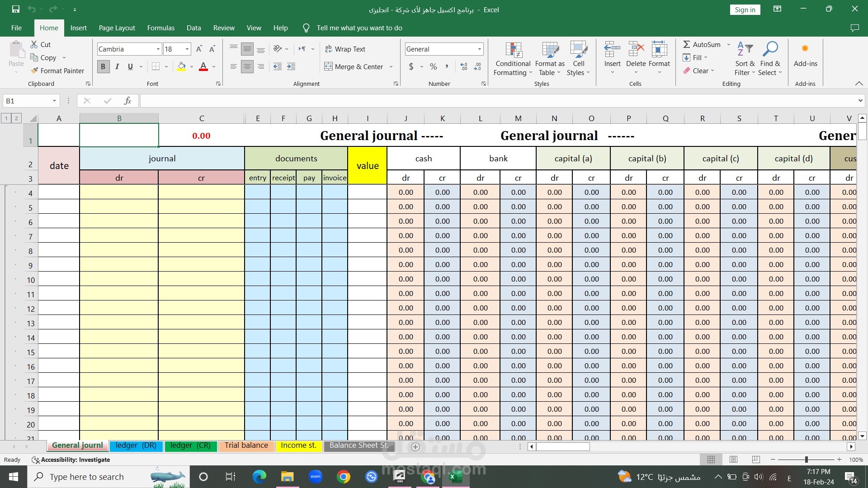Image resolution: width=868 pixels, height=488 pixels.
Task: Click Decrease Font Size icon
Action: coord(212,49)
